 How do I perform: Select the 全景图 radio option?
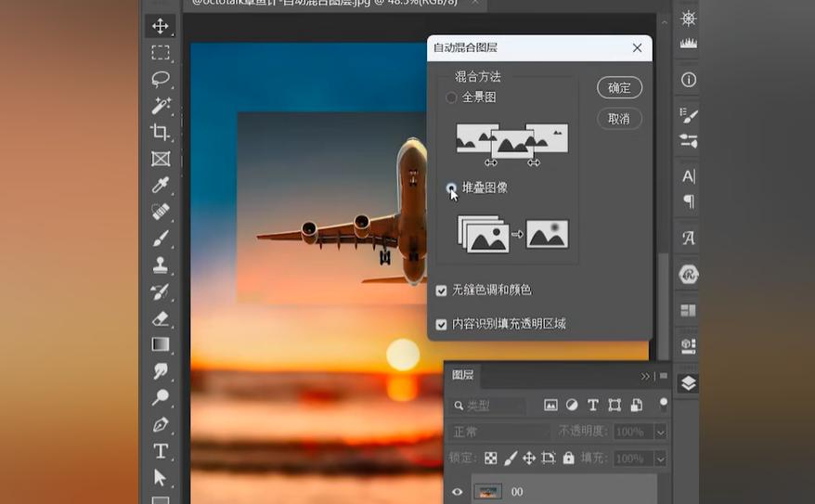pyautogui.click(x=451, y=97)
